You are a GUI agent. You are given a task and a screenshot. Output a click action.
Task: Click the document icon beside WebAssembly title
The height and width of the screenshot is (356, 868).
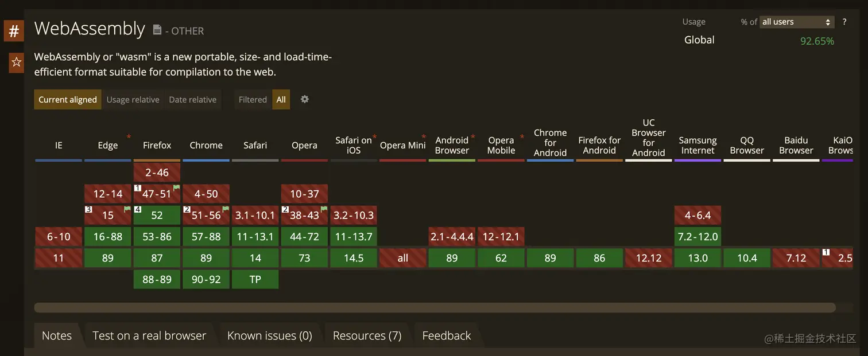point(157,30)
